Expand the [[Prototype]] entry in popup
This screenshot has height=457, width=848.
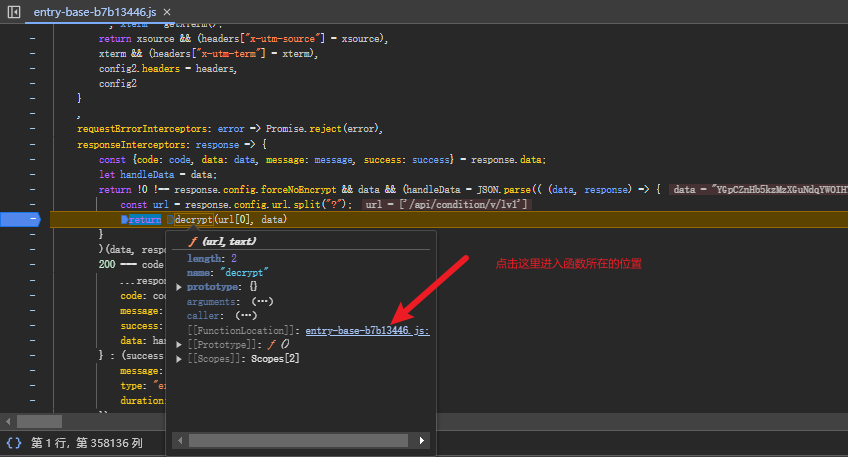click(179, 345)
